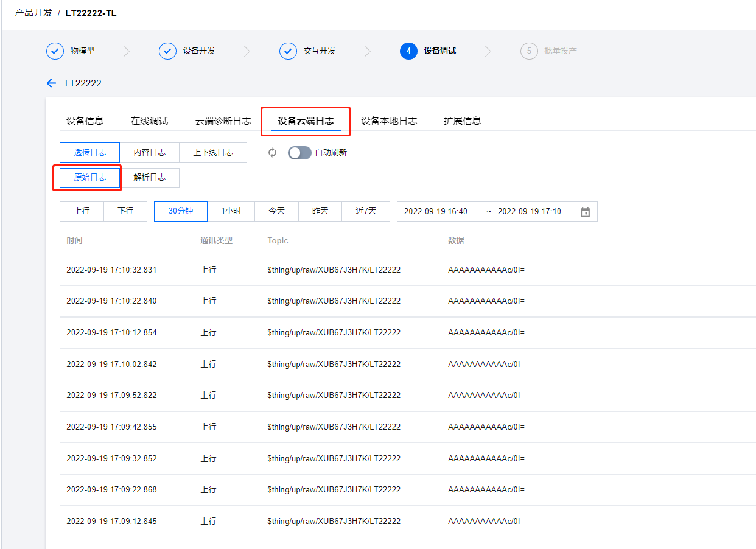Image resolution: width=756 pixels, height=549 pixels.
Task: Click the 时间 column header
Action: pos(74,241)
